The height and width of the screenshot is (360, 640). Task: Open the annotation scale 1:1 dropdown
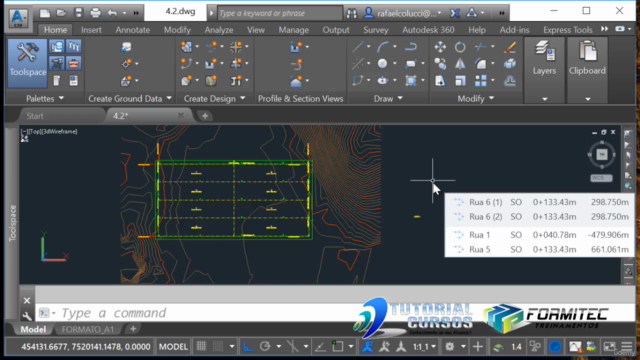(424, 347)
